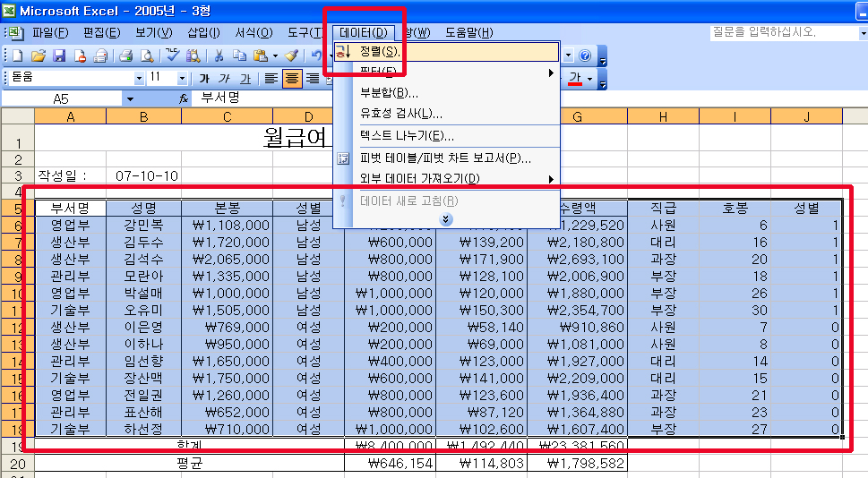Toggle bold formatting button
Viewport: 868px width, 478px height.
(x=204, y=79)
